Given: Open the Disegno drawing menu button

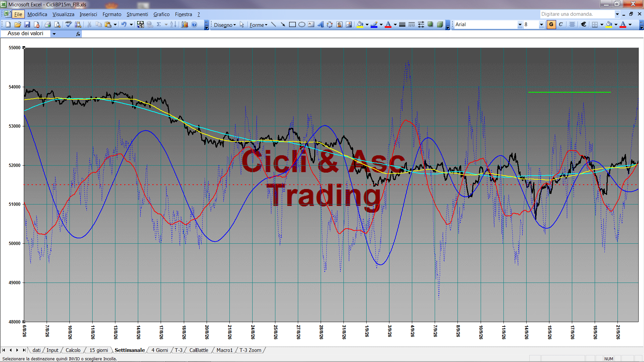Looking at the screenshot, I should (225, 25).
